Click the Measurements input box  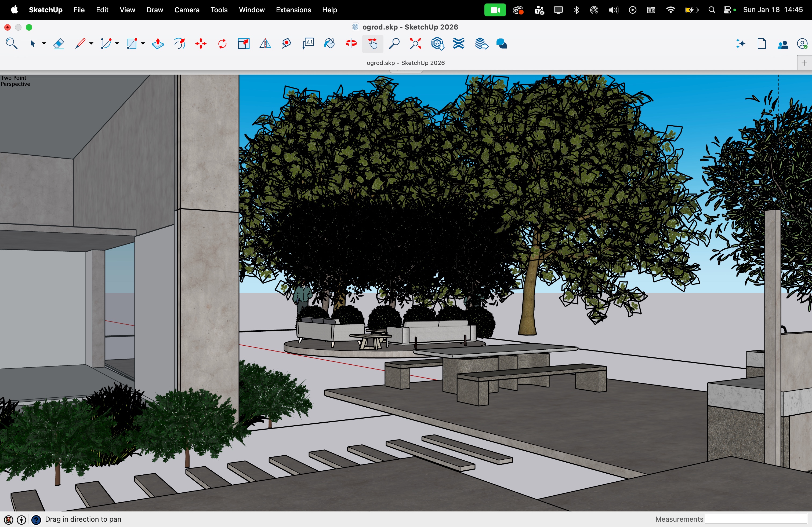756,519
